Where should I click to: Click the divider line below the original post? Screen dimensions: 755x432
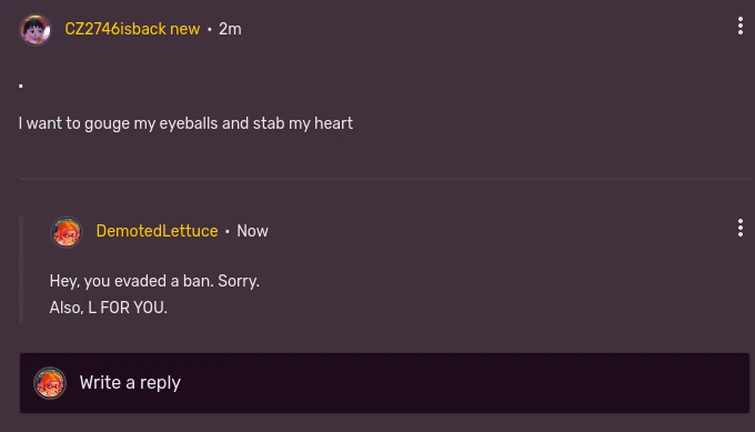tap(384, 179)
